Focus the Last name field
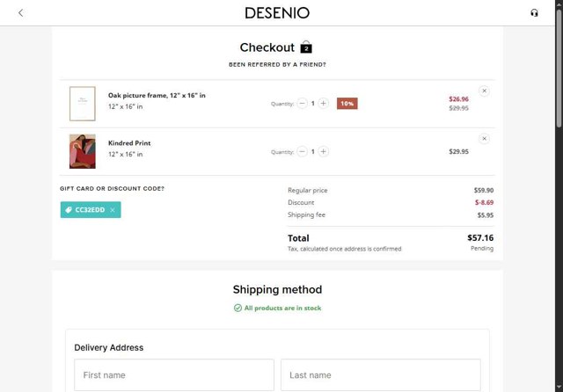This screenshot has height=392, width=563. pyautogui.click(x=381, y=374)
